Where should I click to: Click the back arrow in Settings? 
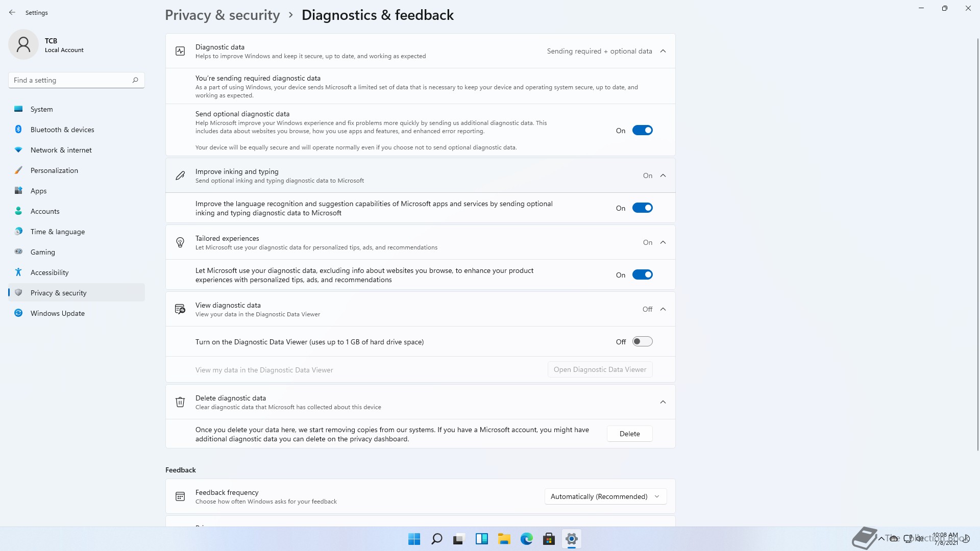point(12,12)
